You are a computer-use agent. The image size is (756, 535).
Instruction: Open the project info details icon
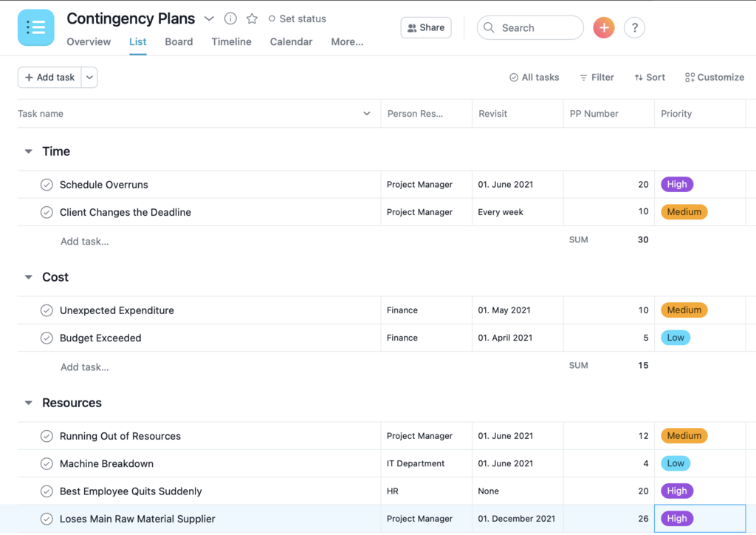pyautogui.click(x=230, y=19)
